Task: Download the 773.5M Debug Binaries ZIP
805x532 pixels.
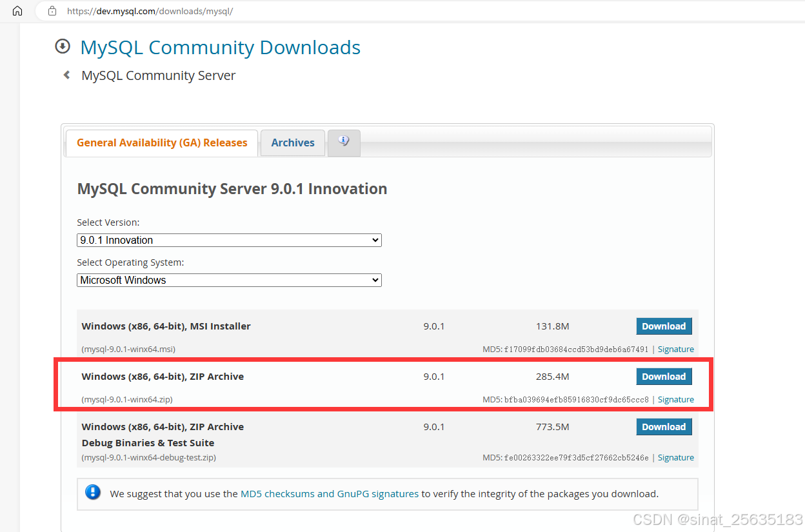Action: click(x=664, y=427)
